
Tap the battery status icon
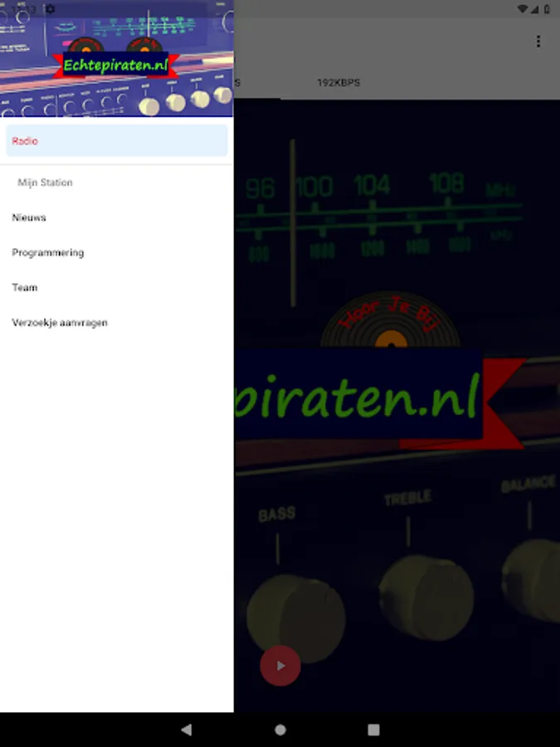click(x=547, y=9)
